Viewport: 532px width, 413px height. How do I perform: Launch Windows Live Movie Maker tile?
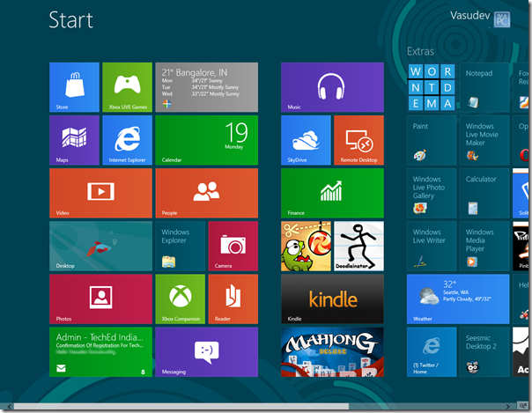(x=484, y=140)
